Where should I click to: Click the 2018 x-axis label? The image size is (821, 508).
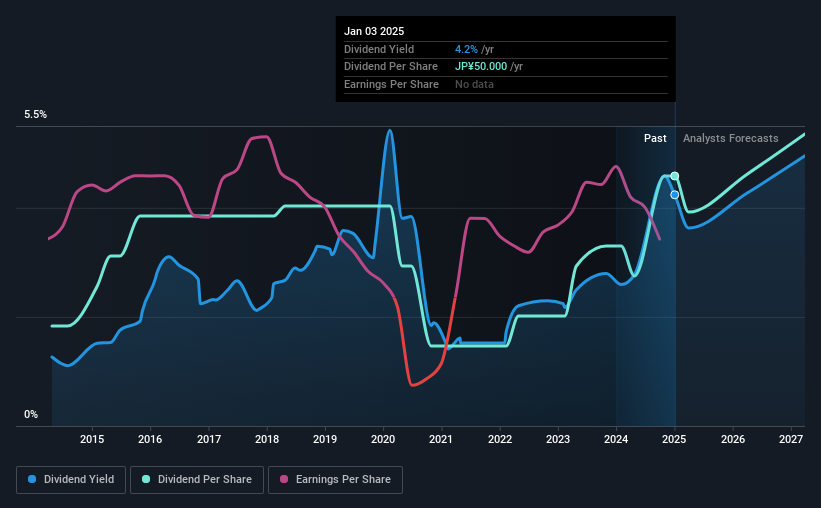[x=267, y=439]
